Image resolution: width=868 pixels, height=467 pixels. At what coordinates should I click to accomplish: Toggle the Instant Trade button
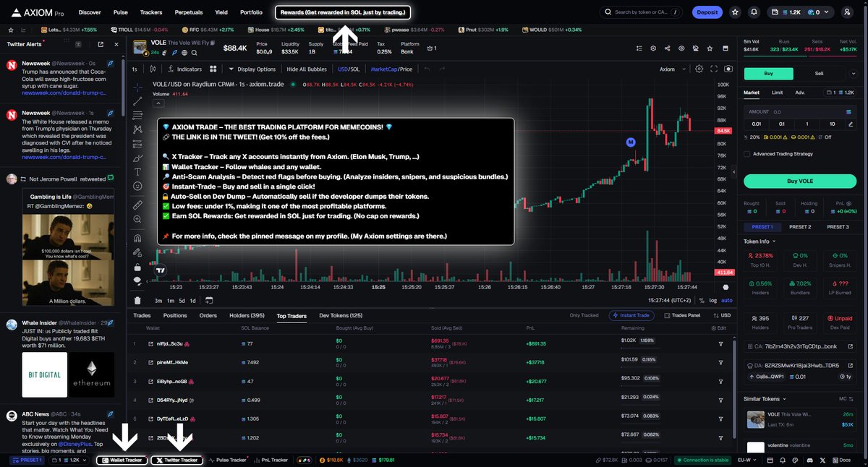point(630,315)
